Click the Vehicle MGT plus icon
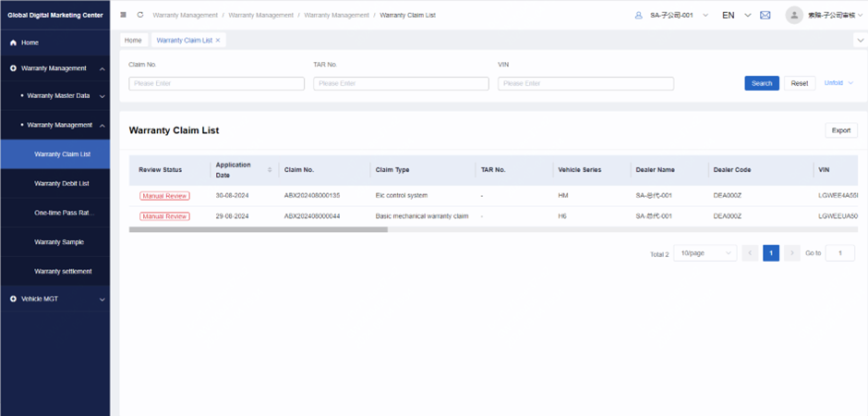The height and width of the screenshot is (416, 868). 13,299
